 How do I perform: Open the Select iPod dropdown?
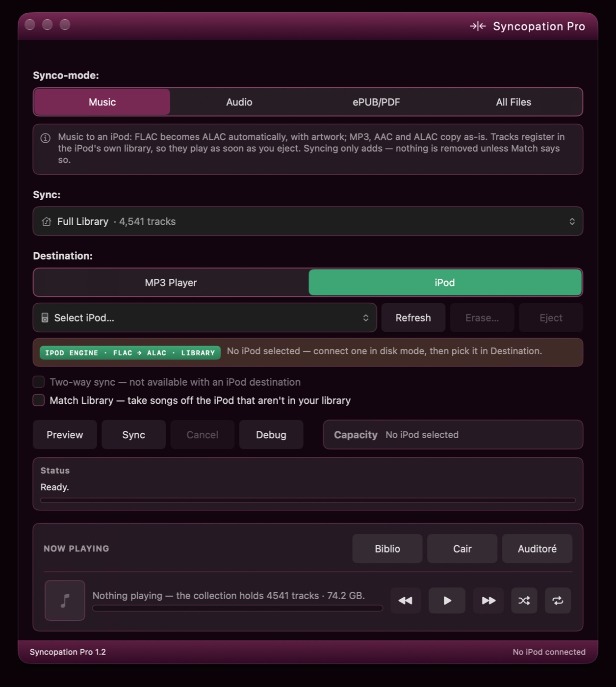(205, 318)
